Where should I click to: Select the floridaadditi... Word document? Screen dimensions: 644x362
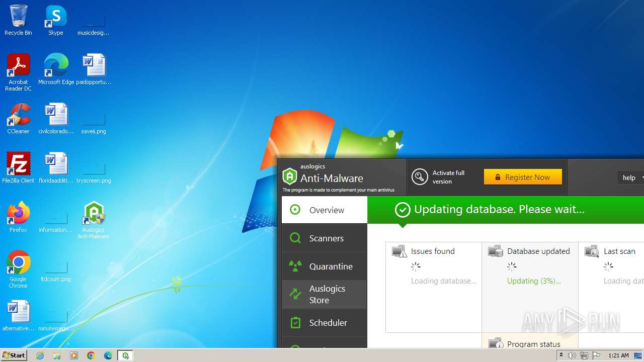56,168
